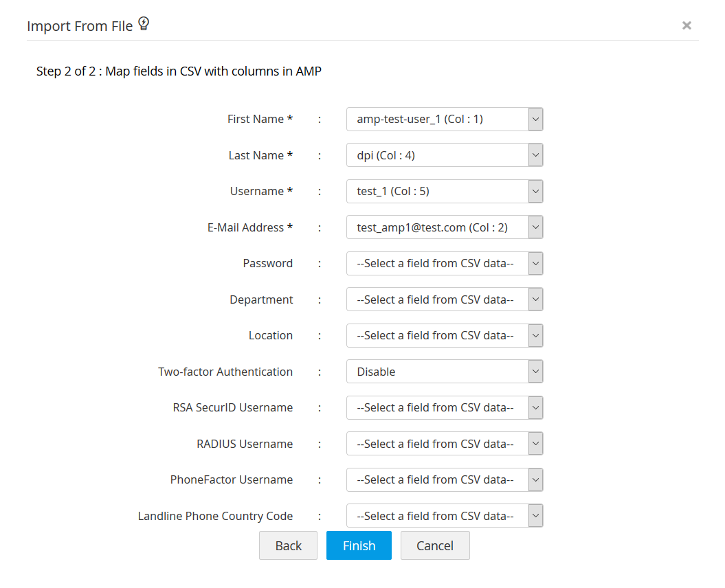Close the Import From File dialog
Viewport: 725px width, 588px height.
686,25
